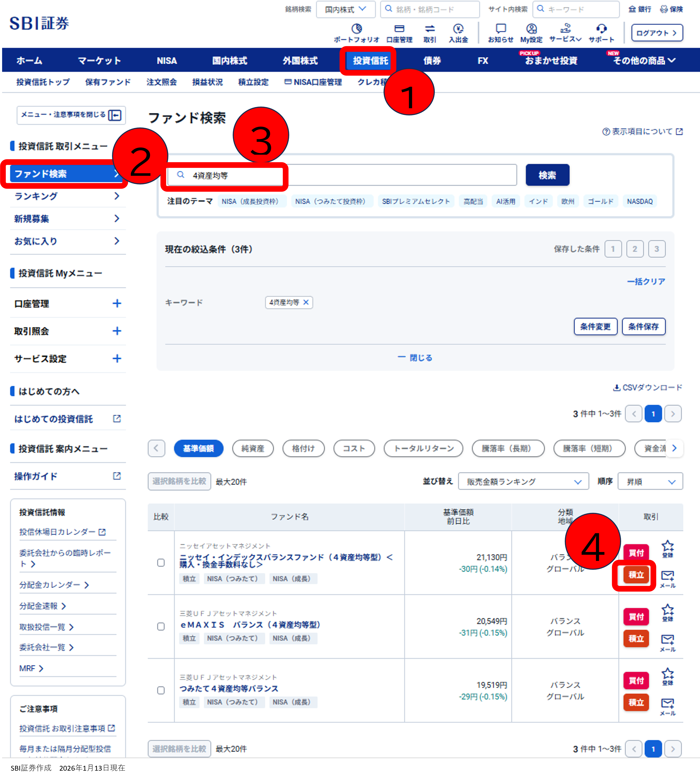Expand the 口座管理 plus menu

pos(116,303)
